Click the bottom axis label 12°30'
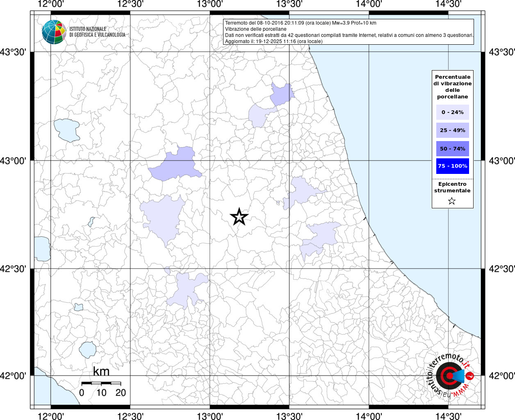The height and width of the screenshot is (420, 515). tap(130, 416)
